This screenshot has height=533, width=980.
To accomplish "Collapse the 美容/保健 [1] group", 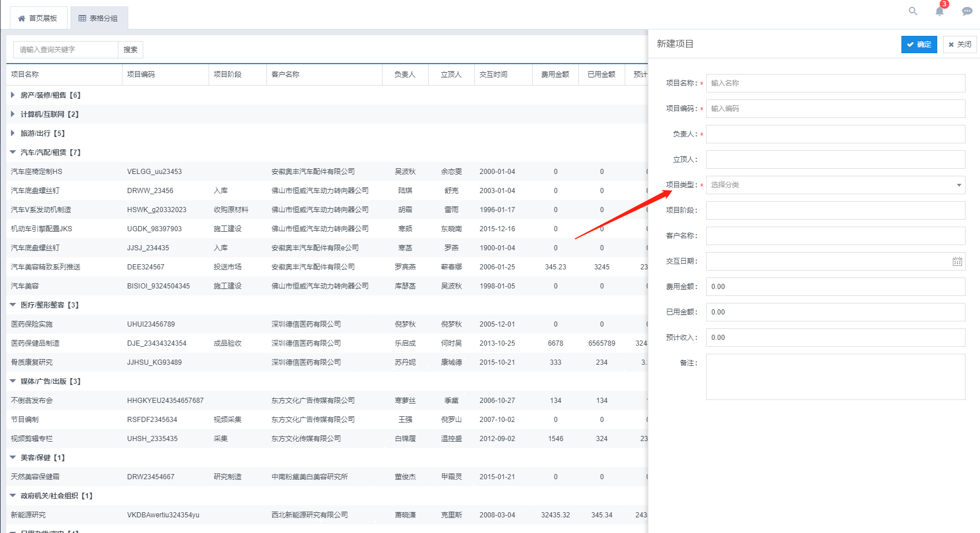I will click(13, 457).
